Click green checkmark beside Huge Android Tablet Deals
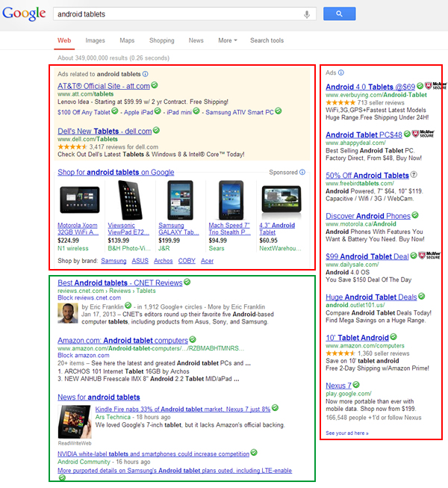The width and height of the screenshot is (448, 488). tap(421, 296)
